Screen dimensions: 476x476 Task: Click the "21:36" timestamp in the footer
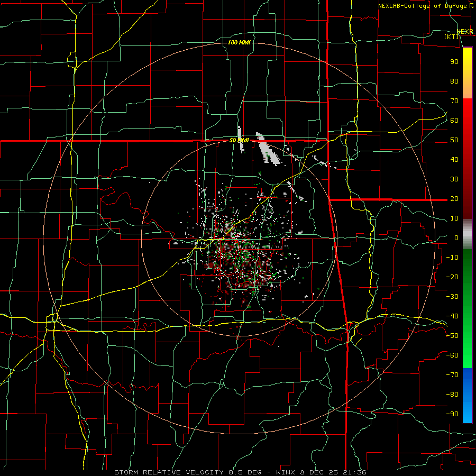(354, 472)
